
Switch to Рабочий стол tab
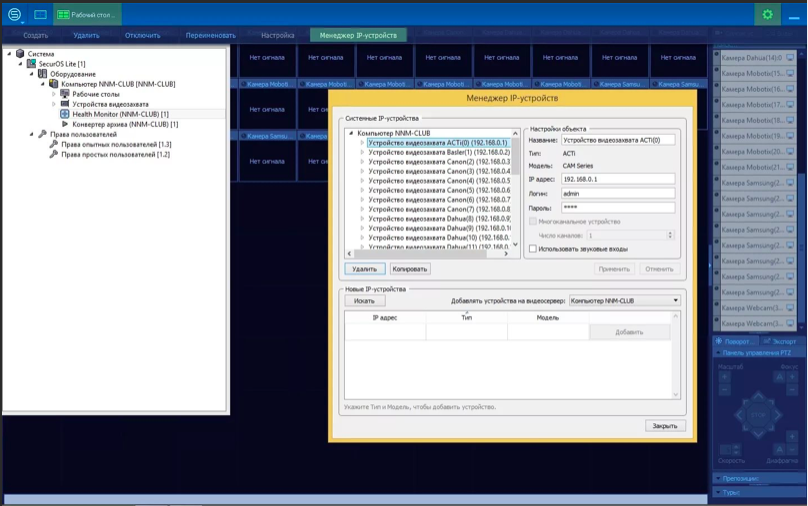pos(87,15)
